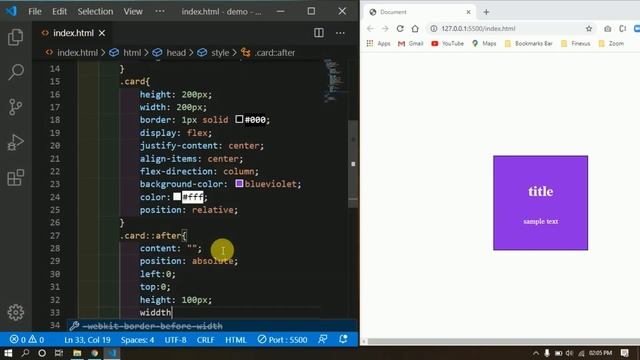Click the browser address bar URL

point(478,29)
